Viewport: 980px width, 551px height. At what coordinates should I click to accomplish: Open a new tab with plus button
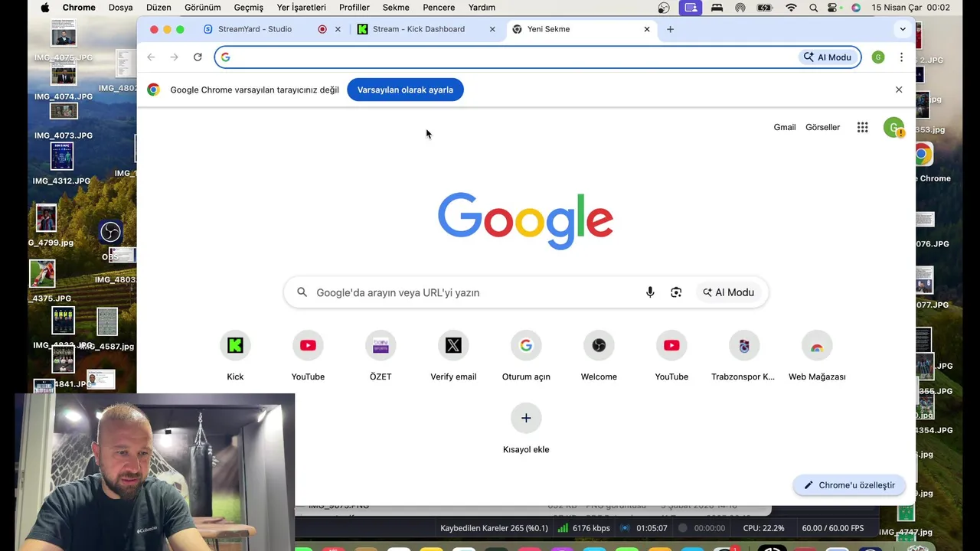pos(670,29)
